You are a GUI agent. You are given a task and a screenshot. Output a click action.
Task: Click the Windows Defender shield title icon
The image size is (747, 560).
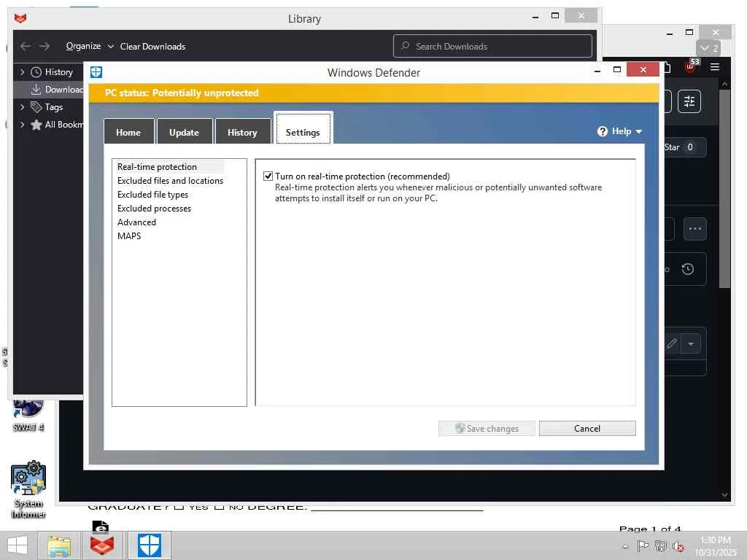pos(96,72)
